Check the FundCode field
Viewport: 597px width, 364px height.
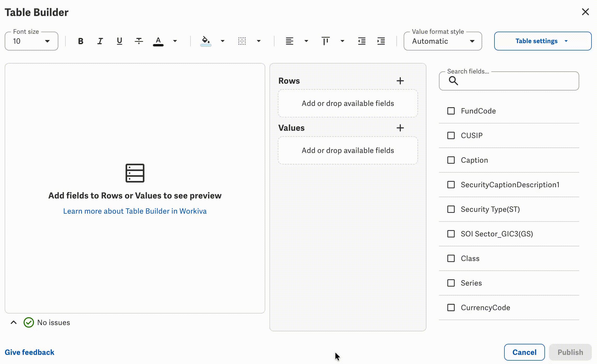(x=451, y=111)
